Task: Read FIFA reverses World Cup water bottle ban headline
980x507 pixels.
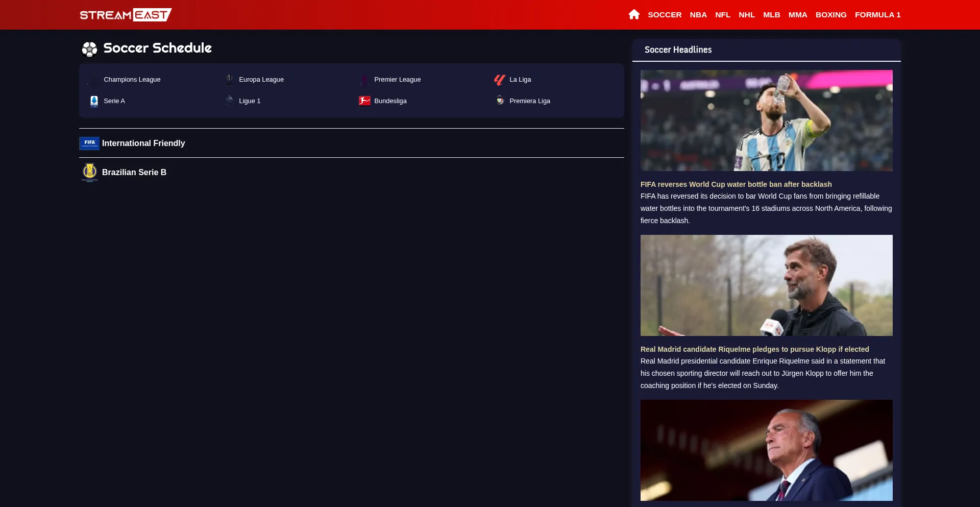Action: point(736,184)
